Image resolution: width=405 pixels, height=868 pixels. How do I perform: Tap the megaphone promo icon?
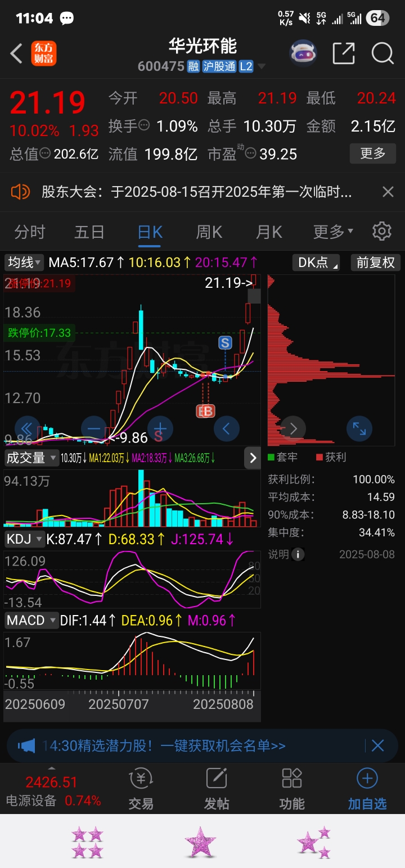[x=26, y=746]
